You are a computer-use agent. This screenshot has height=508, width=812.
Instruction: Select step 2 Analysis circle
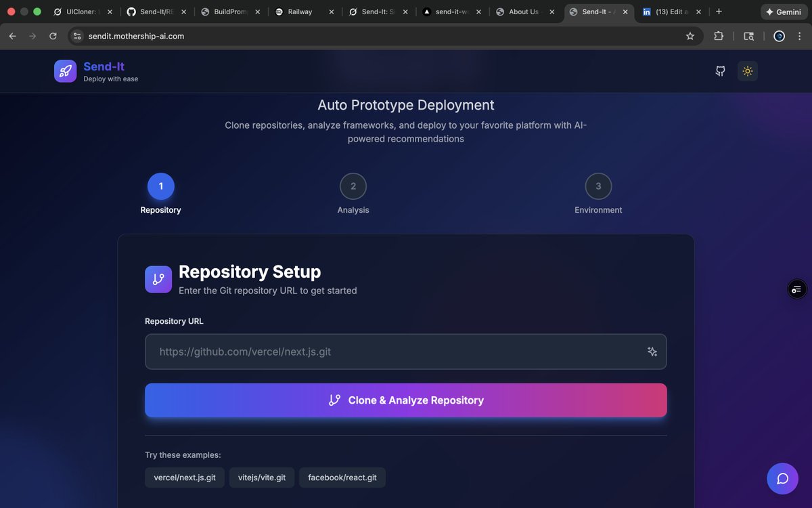353,186
